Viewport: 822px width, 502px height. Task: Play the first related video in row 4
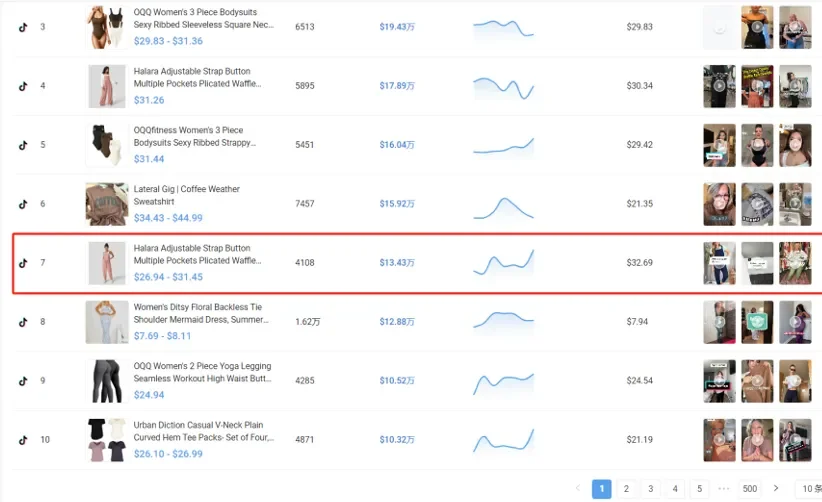coord(719,86)
